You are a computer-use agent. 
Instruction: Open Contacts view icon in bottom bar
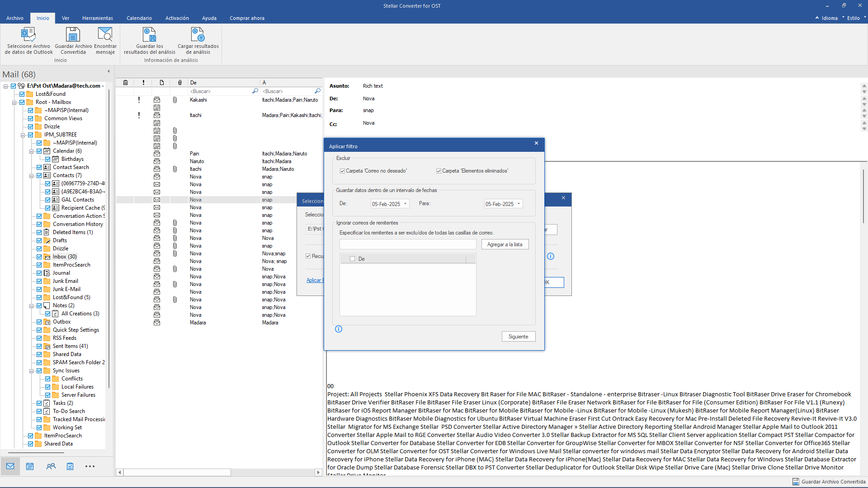[x=51, y=466]
